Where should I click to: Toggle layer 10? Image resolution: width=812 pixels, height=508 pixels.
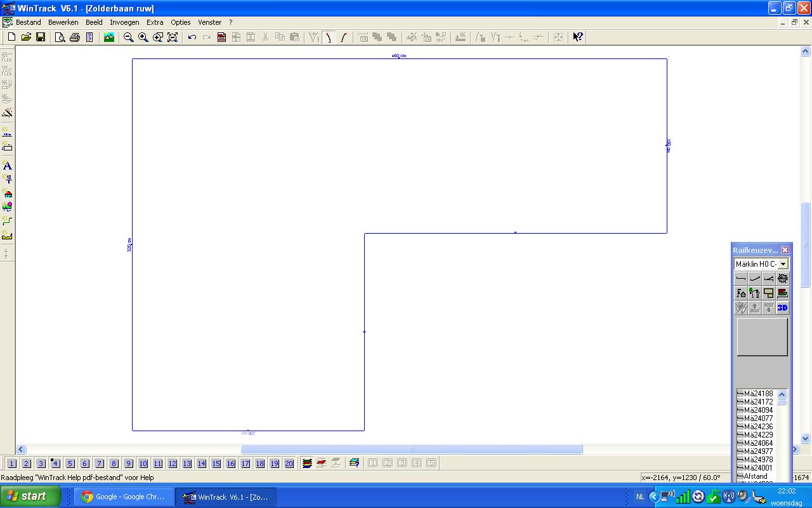point(143,463)
